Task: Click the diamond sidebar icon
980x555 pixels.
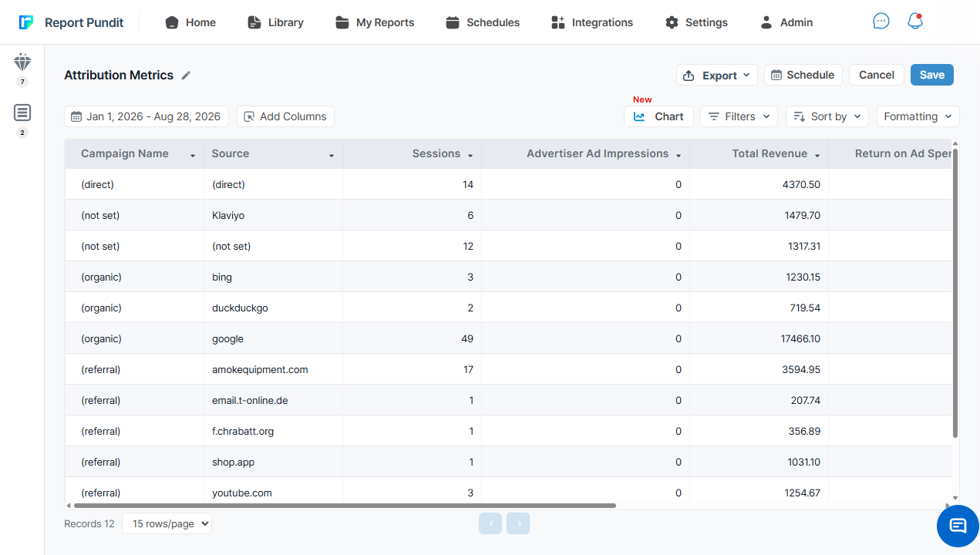Action: click(x=22, y=63)
